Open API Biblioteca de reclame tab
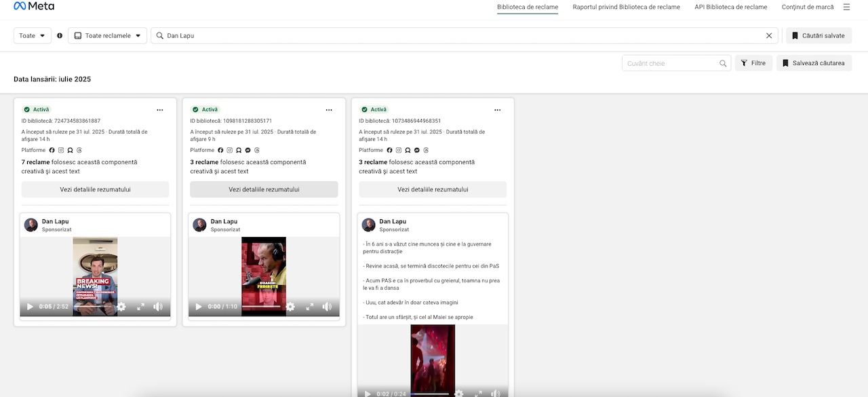Image resolution: width=868 pixels, height=397 pixels. coord(731,7)
